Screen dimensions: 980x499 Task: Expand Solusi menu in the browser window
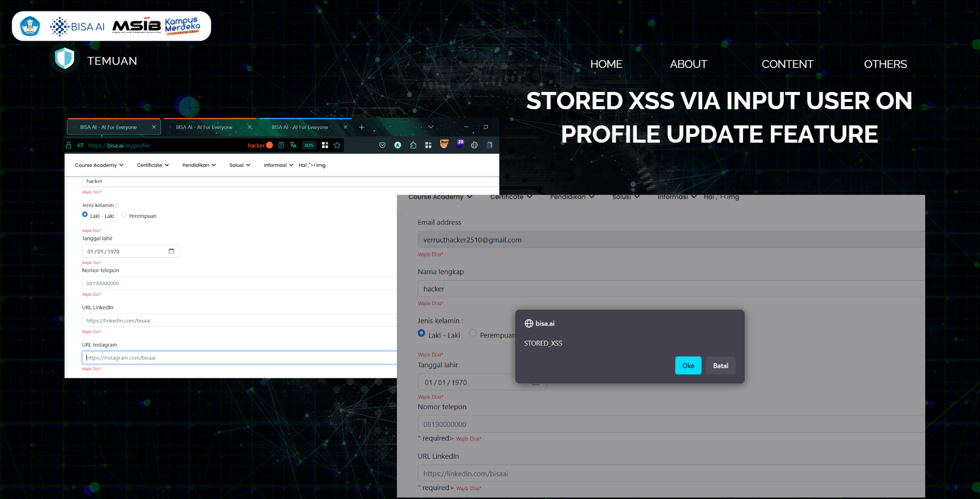point(240,165)
